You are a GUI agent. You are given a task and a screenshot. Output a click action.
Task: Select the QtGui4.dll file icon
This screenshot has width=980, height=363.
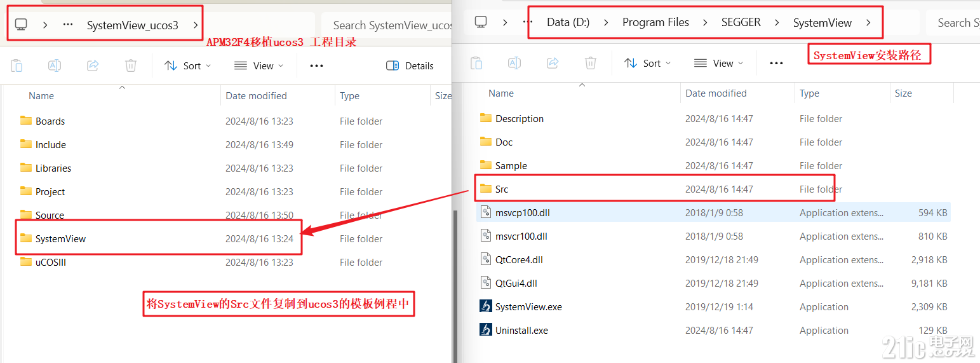click(486, 283)
